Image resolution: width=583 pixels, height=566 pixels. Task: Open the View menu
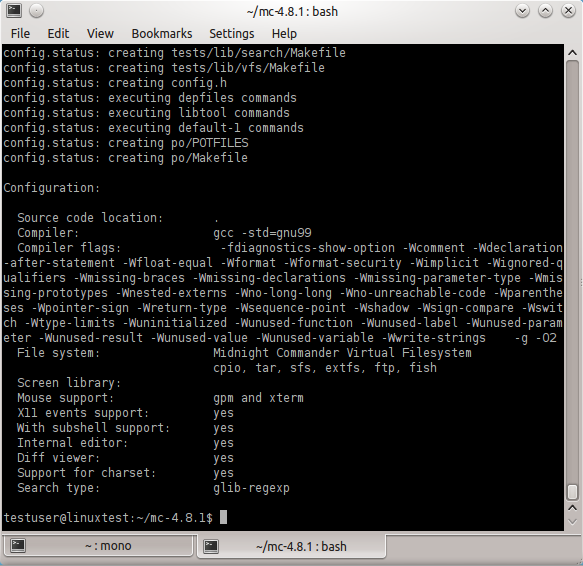(x=100, y=34)
